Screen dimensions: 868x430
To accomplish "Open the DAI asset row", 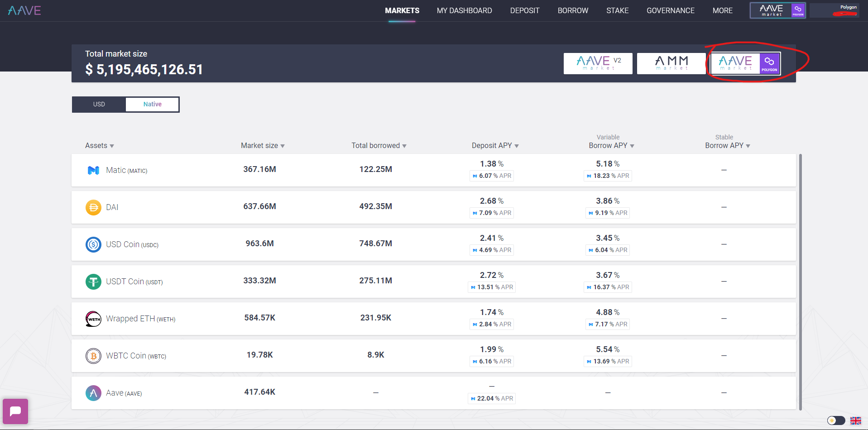I will [x=433, y=207].
